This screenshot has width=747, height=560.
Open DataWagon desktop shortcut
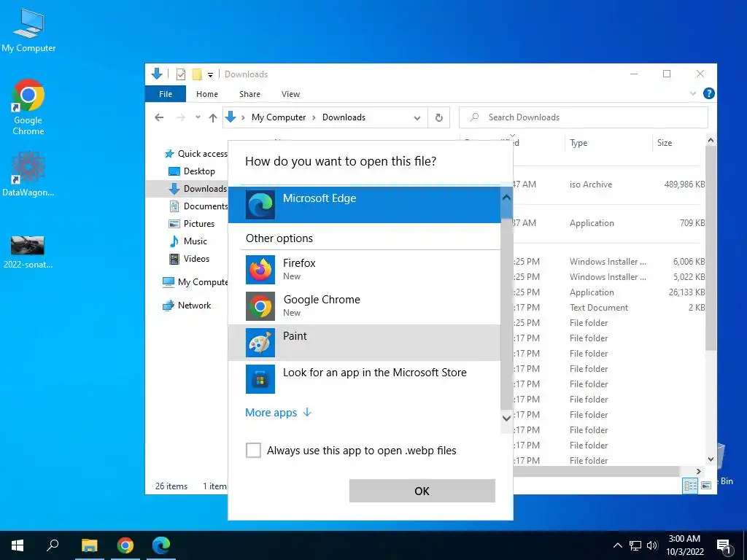click(x=28, y=174)
